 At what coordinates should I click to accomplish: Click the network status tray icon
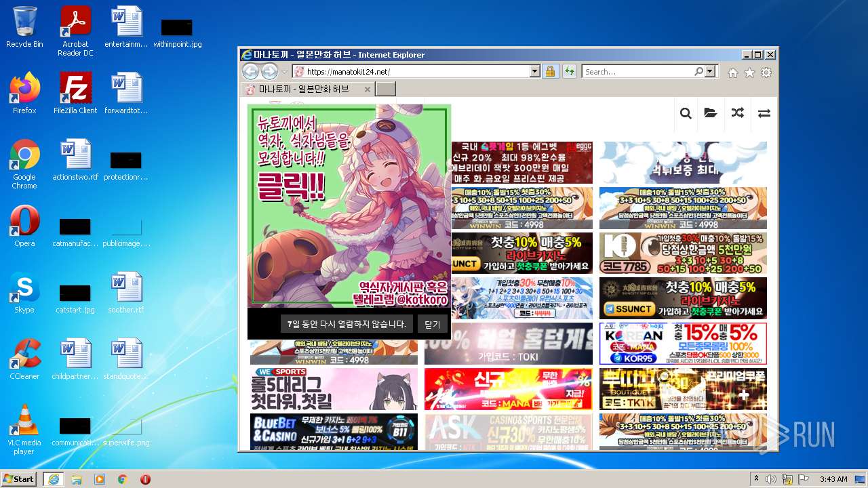coord(787,479)
